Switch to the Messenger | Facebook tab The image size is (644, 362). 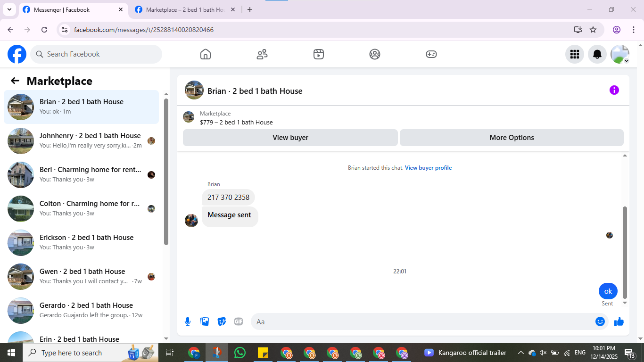73,9
